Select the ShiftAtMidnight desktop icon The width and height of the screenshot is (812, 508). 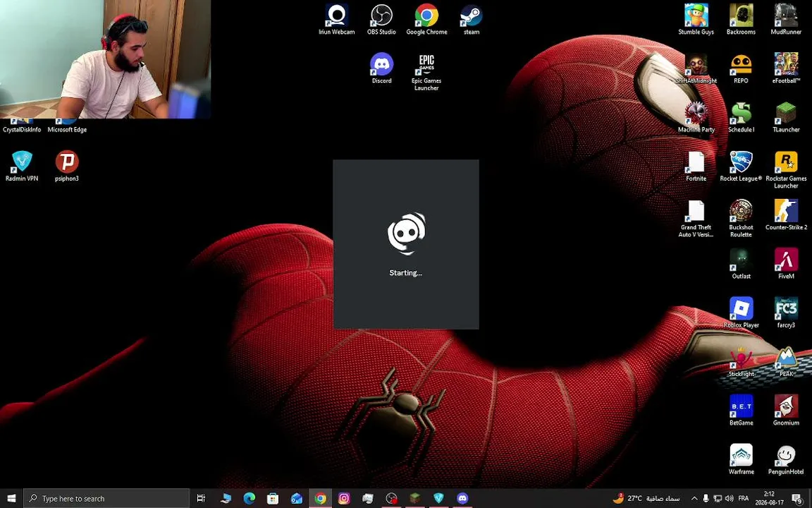(696, 68)
